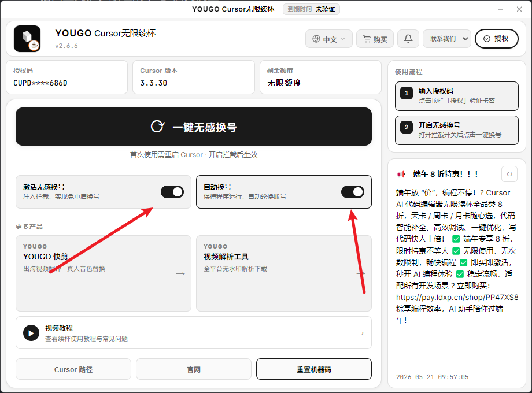This screenshot has height=393, width=532.
Task: Click the refresh icon beside the announcement title
Action: 509,174
